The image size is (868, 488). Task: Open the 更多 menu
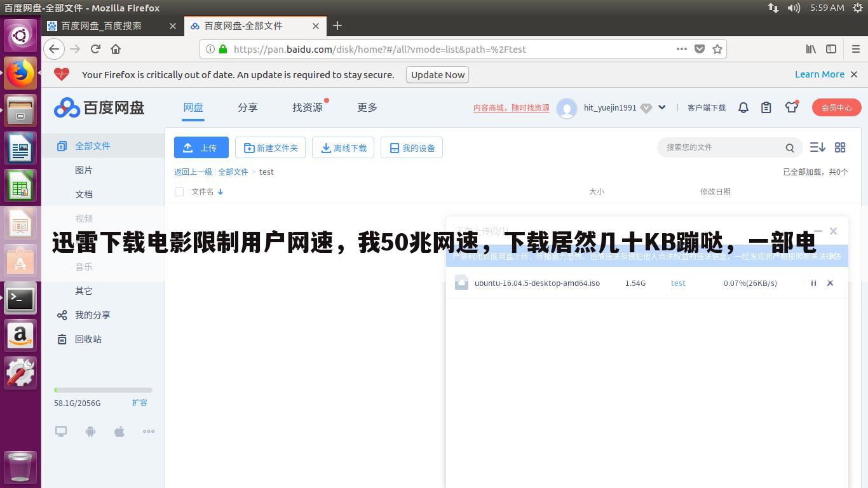(x=367, y=107)
